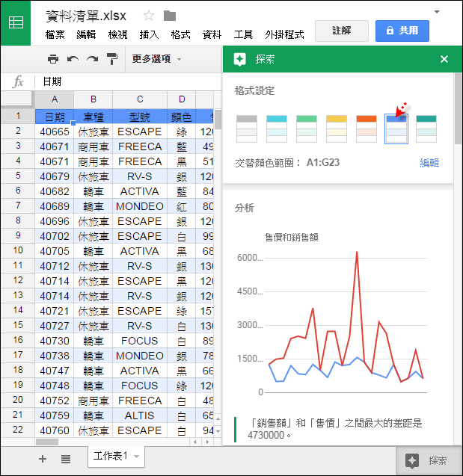Click the Explore panel vertical scrollbar thumb
The width and height of the screenshot is (463, 476).
pos(459,108)
